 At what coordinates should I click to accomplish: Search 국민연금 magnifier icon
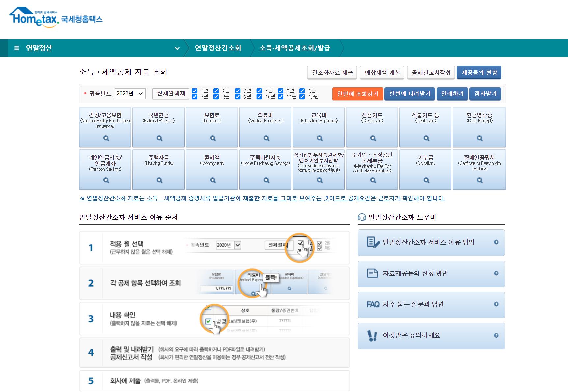[x=159, y=138]
